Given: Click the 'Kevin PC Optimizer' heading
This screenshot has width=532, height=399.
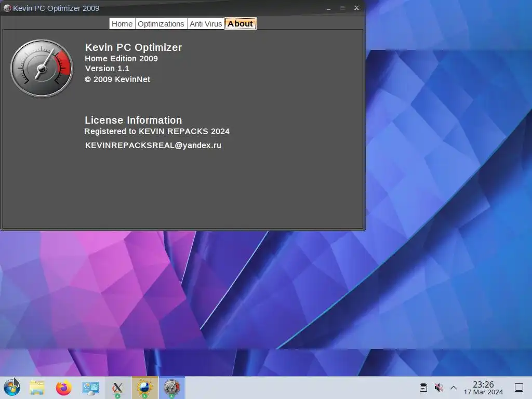Looking at the screenshot, I should click(x=134, y=47).
